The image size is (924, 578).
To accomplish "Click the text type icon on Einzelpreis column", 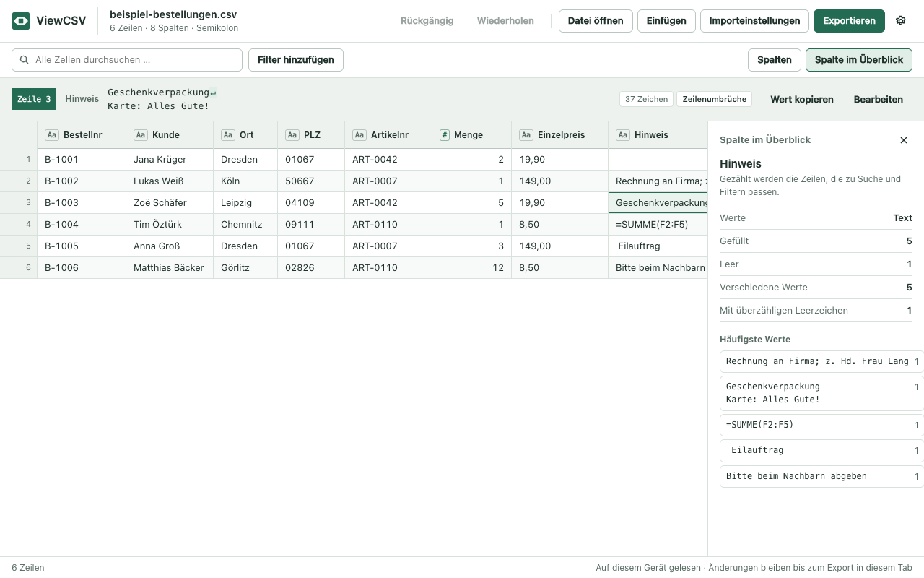I will pyautogui.click(x=526, y=135).
